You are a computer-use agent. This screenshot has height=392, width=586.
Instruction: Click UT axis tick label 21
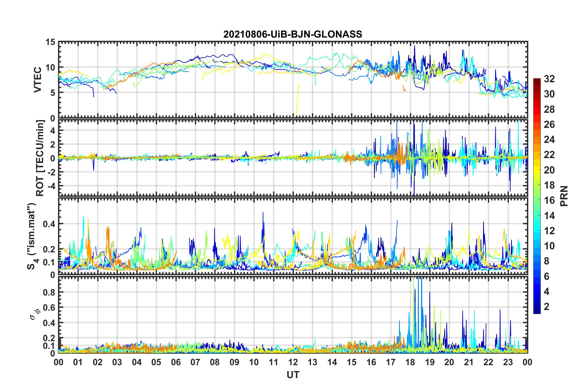[469, 362]
